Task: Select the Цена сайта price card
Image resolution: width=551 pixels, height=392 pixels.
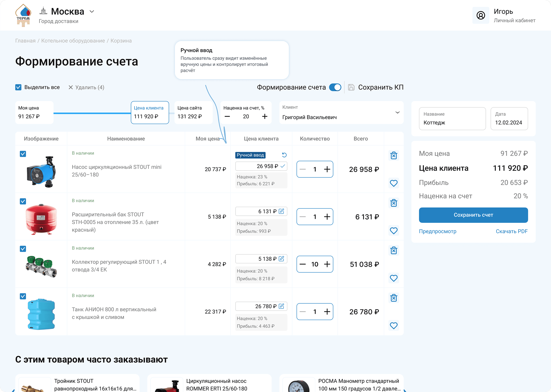Action: [193, 112]
